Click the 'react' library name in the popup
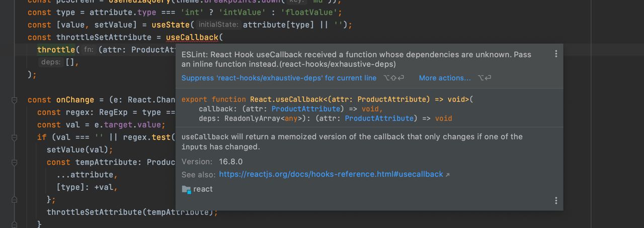Image resolution: width=644 pixels, height=228 pixels. [203, 189]
